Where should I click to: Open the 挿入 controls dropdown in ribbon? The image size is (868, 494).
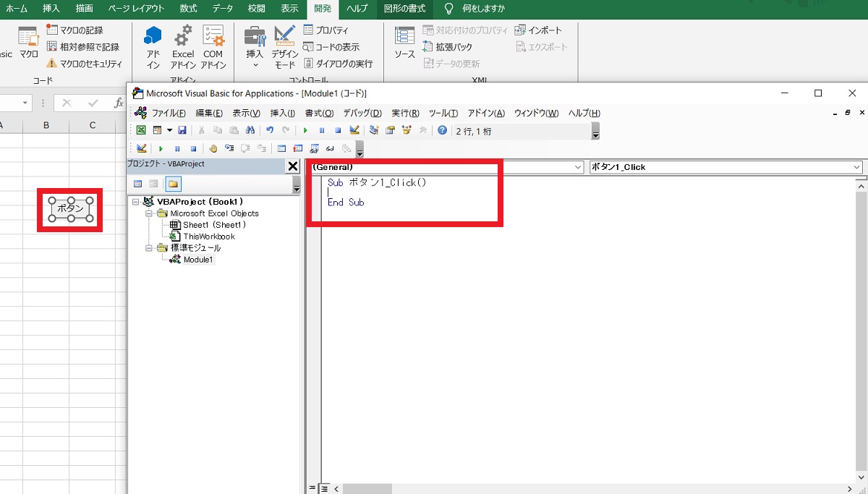[255, 47]
